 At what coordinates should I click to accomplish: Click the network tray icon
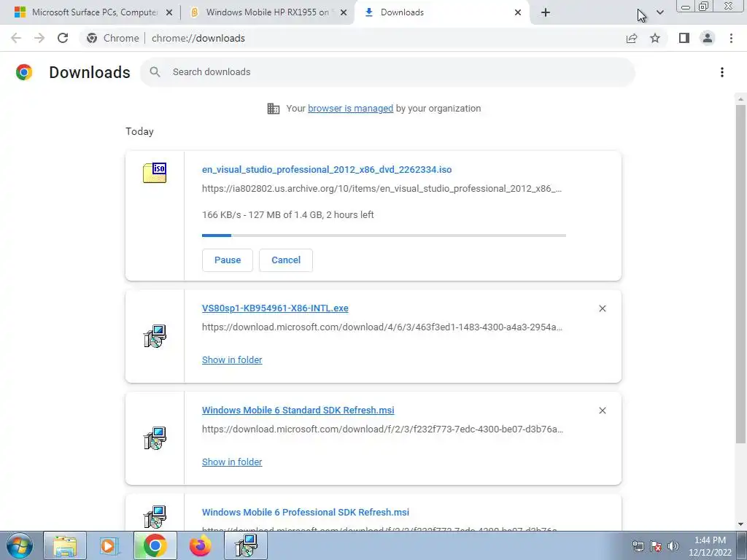pos(638,546)
